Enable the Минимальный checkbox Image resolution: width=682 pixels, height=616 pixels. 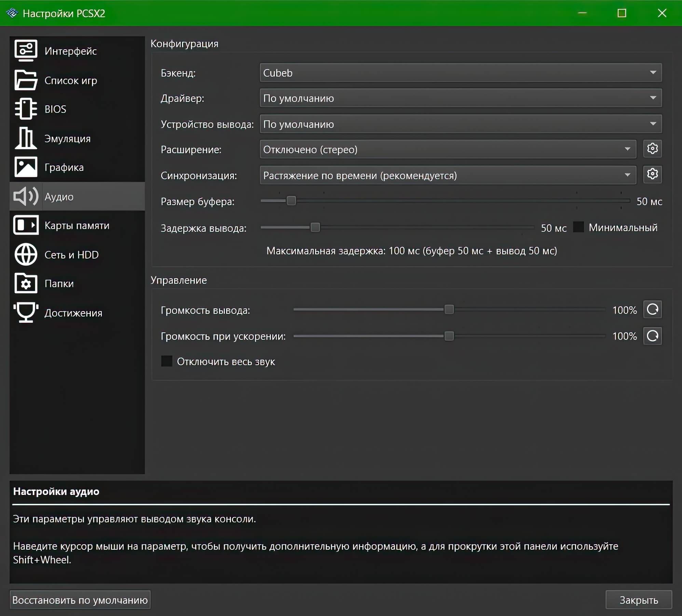(578, 227)
